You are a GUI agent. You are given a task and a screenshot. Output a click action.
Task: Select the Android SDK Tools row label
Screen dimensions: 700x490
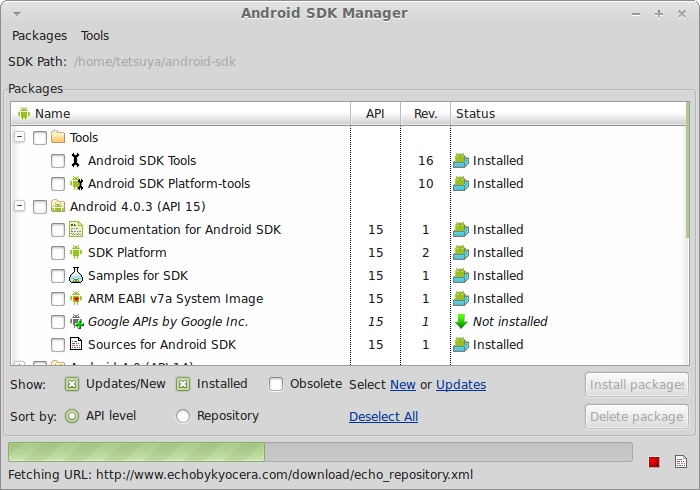pyautogui.click(x=142, y=161)
